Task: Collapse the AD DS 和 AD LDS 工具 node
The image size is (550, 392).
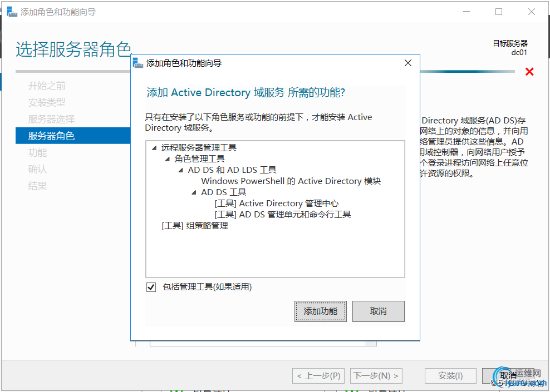Action: tap(181, 170)
